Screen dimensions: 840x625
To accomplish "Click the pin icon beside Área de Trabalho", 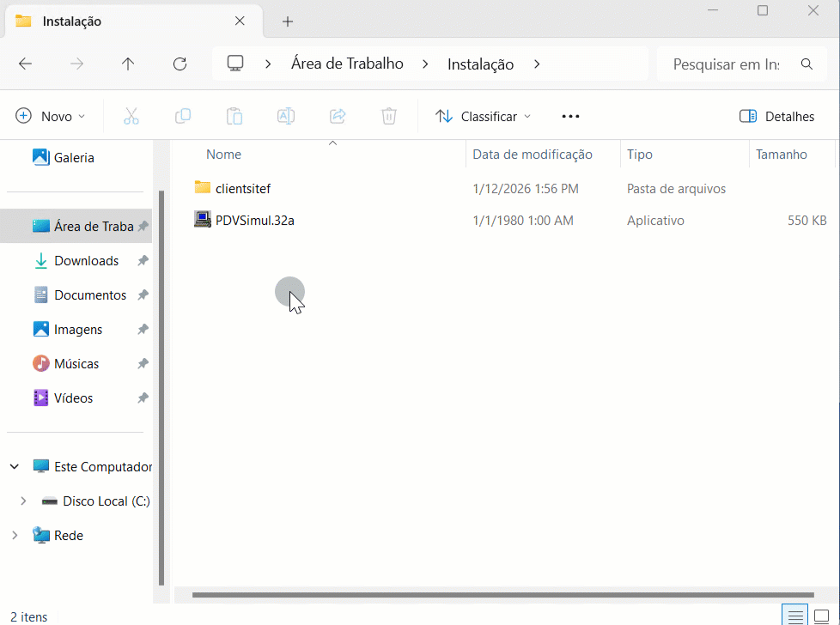I will (143, 227).
